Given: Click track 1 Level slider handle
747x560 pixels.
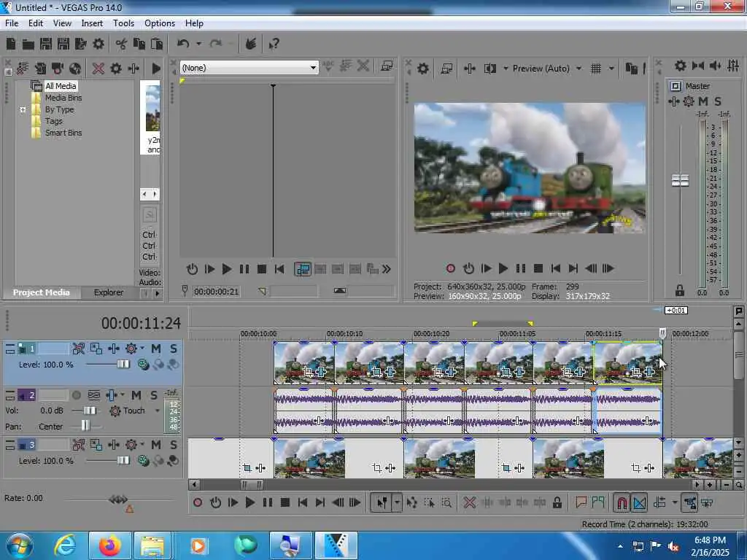Looking at the screenshot, I should 123,365.
